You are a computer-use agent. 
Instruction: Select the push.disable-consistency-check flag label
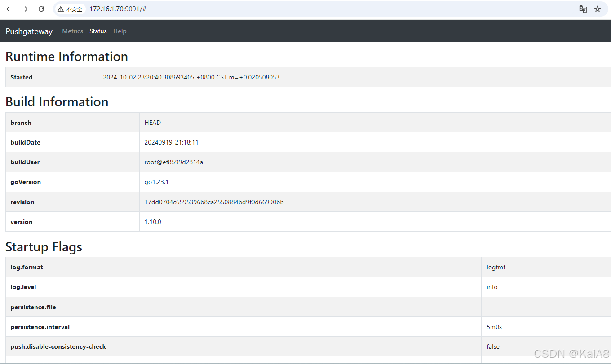58,346
